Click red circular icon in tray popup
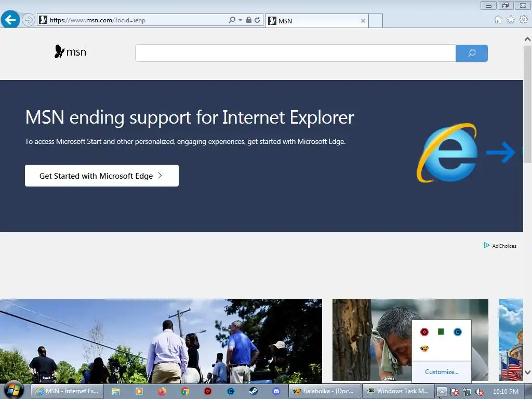Viewport: 532px width, 399px height. [x=424, y=332]
